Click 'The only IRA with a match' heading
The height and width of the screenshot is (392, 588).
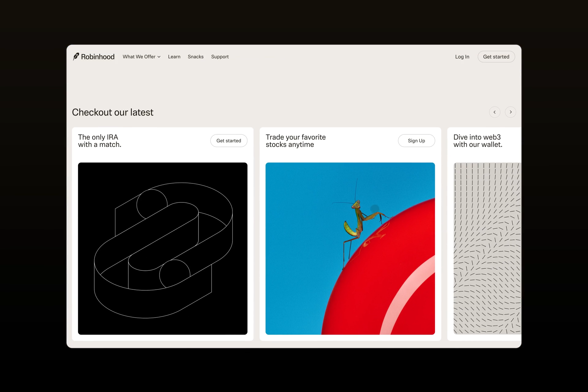(100, 141)
